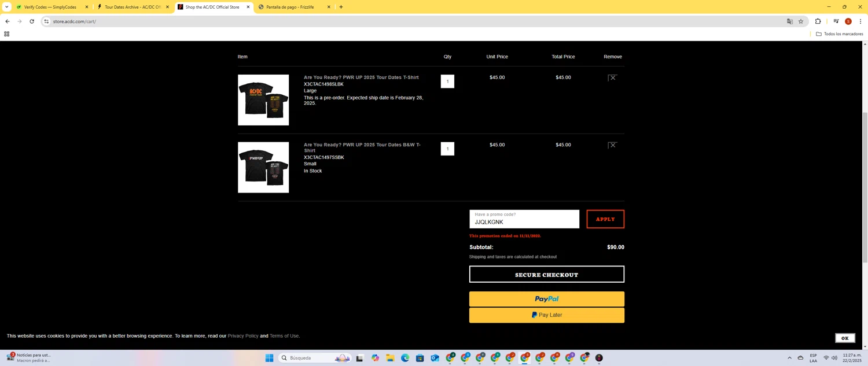The width and height of the screenshot is (868, 366).
Task: Switch to Tour Dates Archive AC/DC tab
Action: (132, 7)
